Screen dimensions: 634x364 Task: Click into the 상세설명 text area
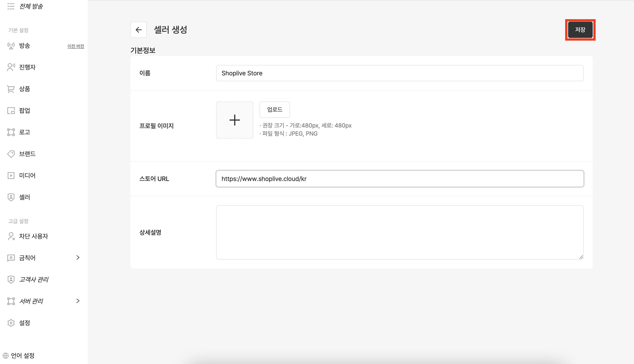point(400,232)
